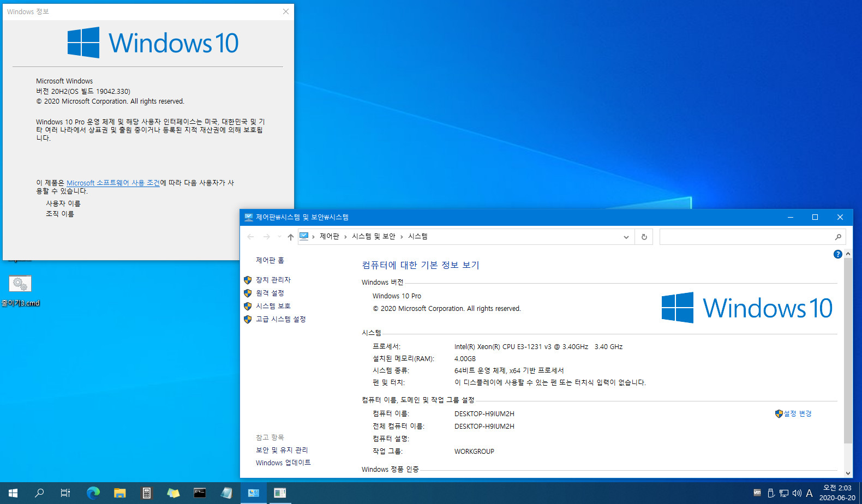
Task: Open the Windows Start menu
Action: pos(13,493)
